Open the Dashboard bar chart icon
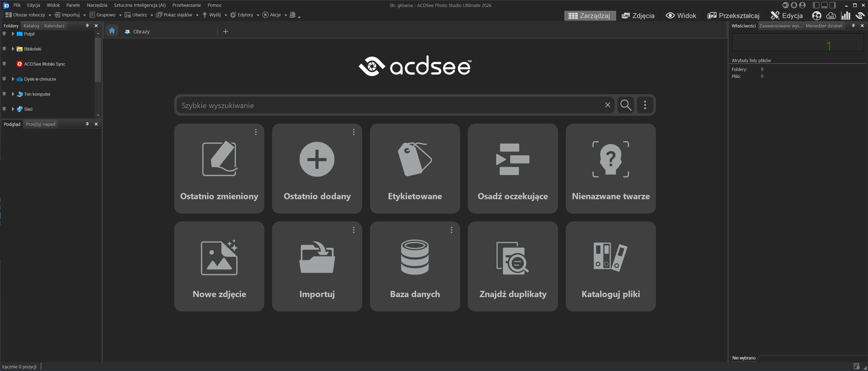 tap(845, 16)
